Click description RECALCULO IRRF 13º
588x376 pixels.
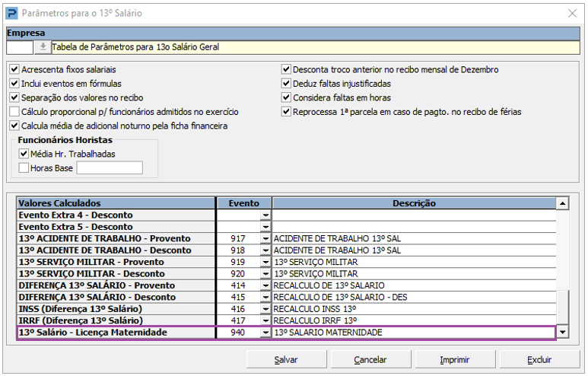[315, 320]
